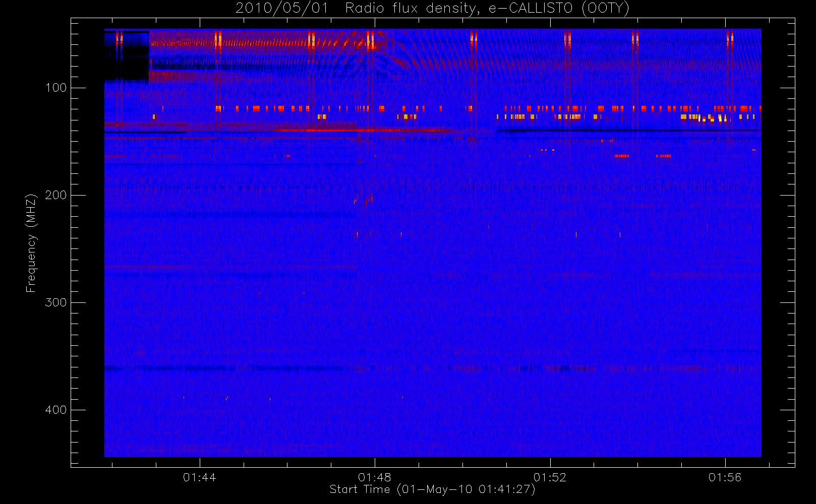
Task: Click the 01:48 time tick label
Action: coord(375,477)
